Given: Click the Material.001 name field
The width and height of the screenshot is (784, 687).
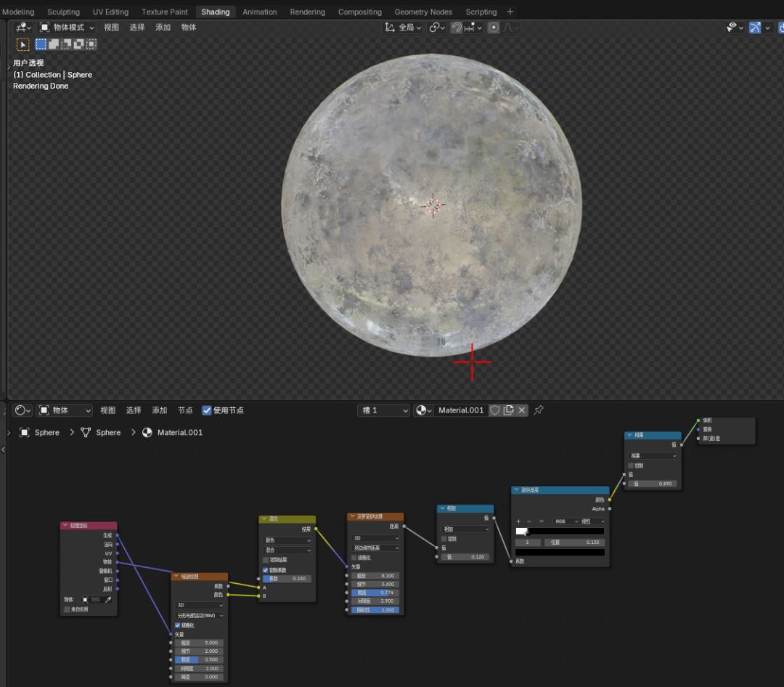Looking at the screenshot, I should [x=460, y=410].
